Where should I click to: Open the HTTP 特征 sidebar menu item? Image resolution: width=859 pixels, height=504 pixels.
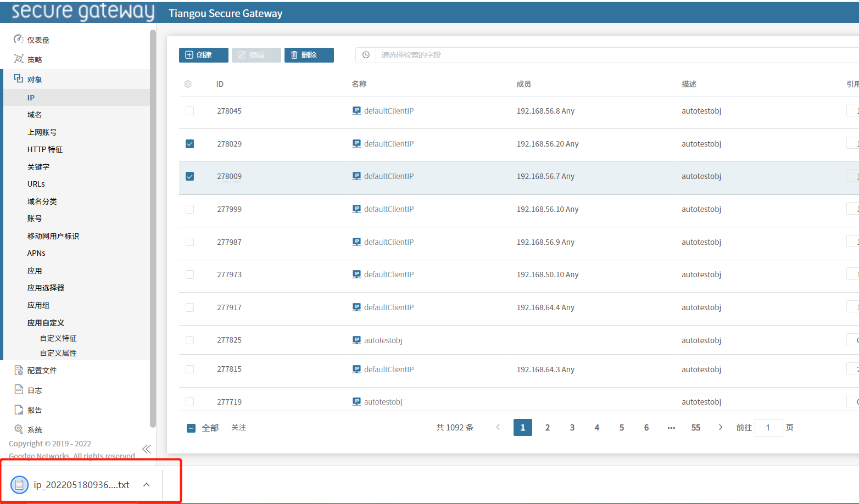(45, 149)
